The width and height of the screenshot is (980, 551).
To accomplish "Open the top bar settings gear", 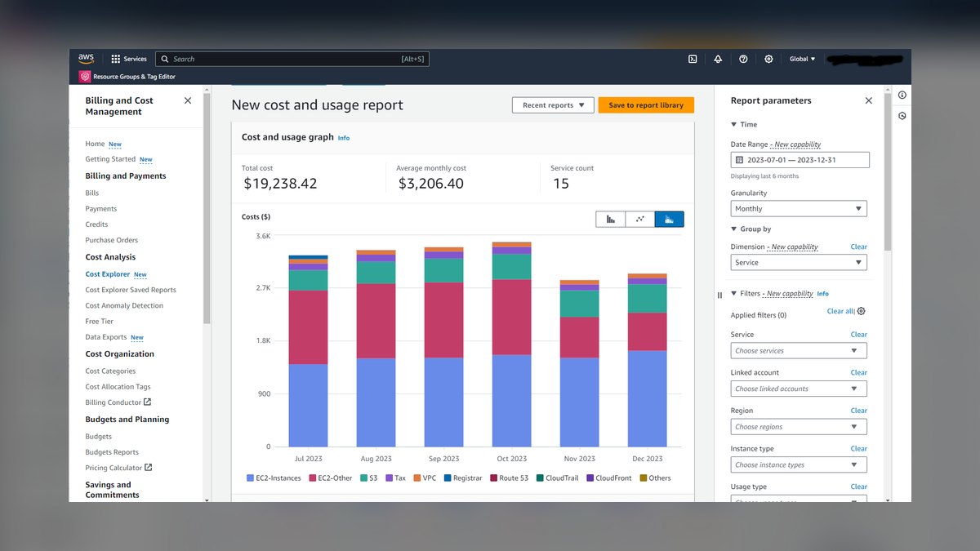I will [768, 59].
